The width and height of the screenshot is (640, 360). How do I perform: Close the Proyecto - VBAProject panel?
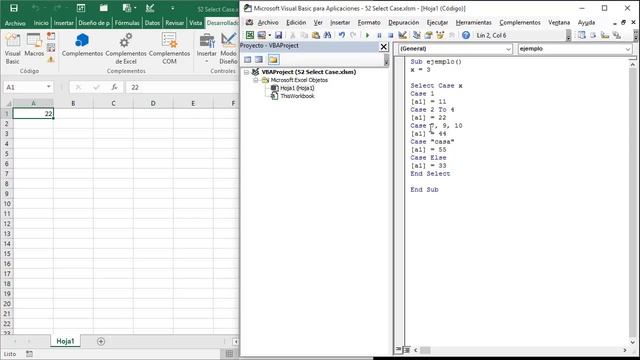[384, 47]
